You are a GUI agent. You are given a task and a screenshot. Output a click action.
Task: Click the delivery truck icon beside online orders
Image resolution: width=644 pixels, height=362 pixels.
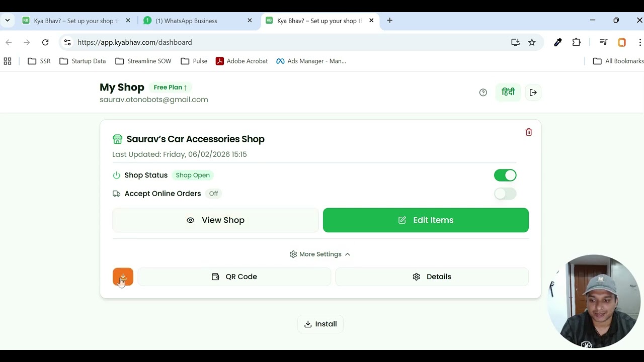pos(116,194)
